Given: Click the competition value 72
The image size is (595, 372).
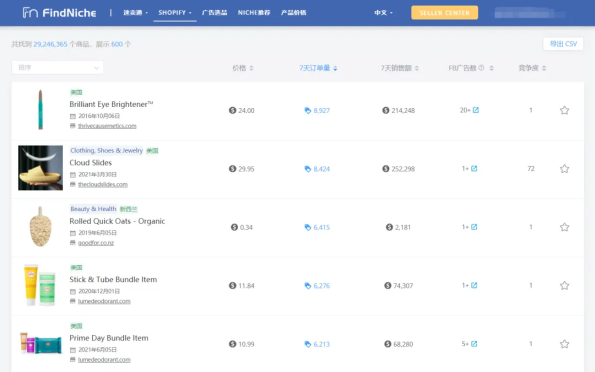Looking at the screenshot, I should click(531, 169).
